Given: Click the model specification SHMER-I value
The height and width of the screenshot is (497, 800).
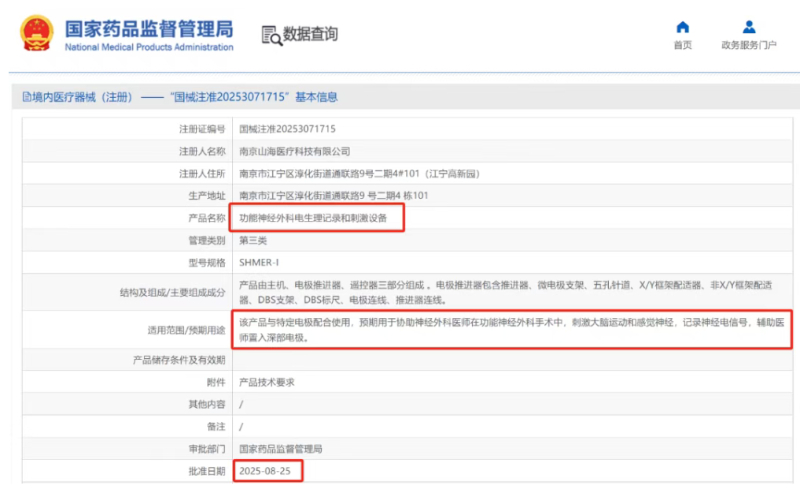Looking at the screenshot, I should tap(258, 262).
